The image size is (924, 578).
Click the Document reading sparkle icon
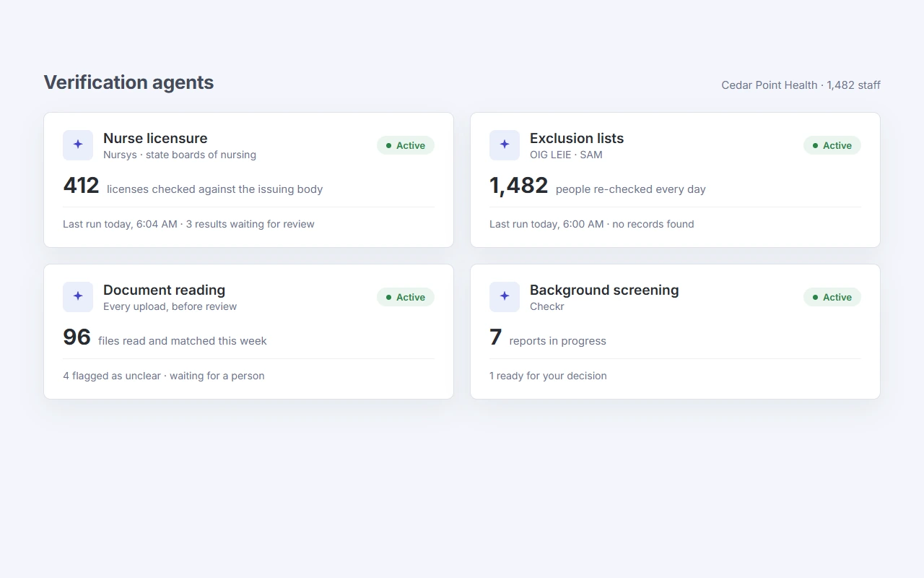[x=78, y=297]
